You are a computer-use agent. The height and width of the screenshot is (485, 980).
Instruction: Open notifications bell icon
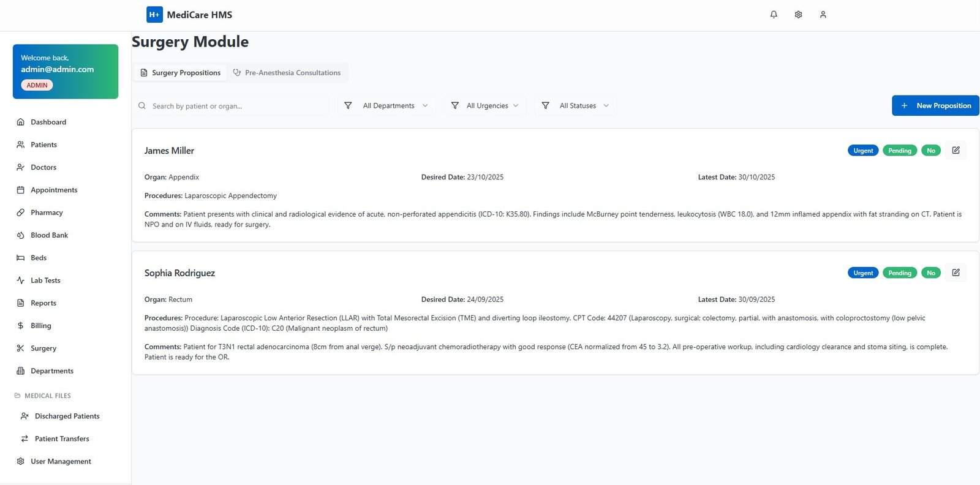click(774, 15)
